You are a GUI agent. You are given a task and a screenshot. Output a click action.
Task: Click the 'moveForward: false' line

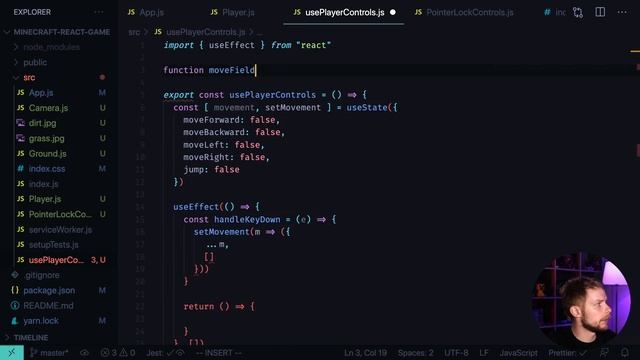pyautogui.click(x=231, y=120)
